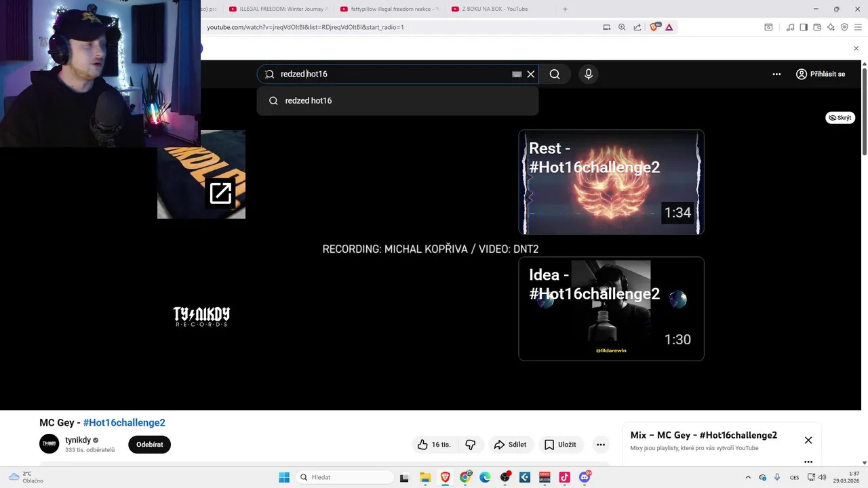This screenshot has height=488, width=868.
Task: Click the share page icon in address bar
Action: [637, 27]
